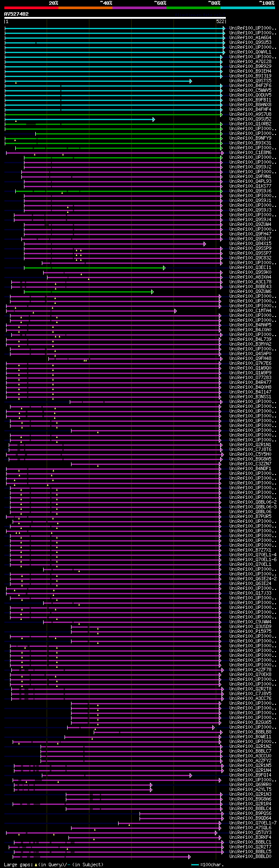Click the Large gaps legend text
This screenshot has height=868, width=279.
(54, 865)
